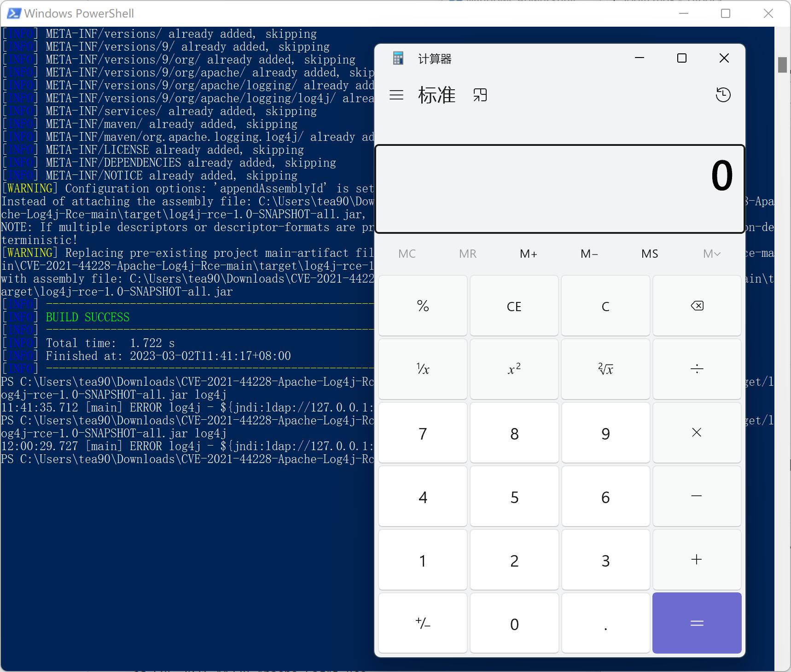Click digit 5 on calculator
This screenshot has width=791, height=672.
(514, 496)
